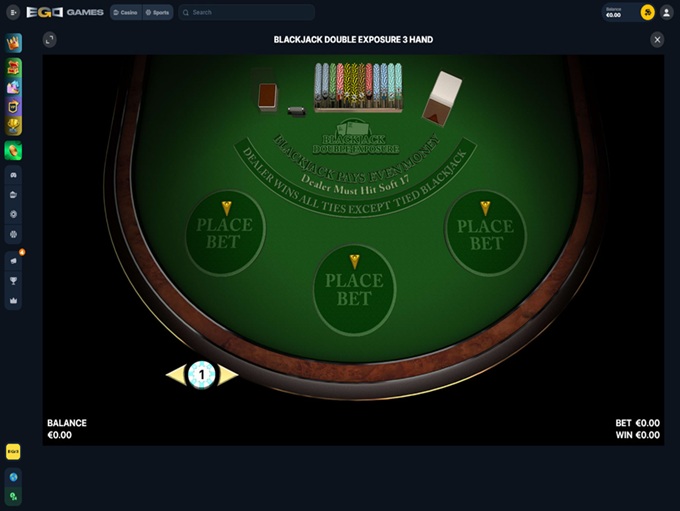Place bet on the right hand circle

(485, 234)
